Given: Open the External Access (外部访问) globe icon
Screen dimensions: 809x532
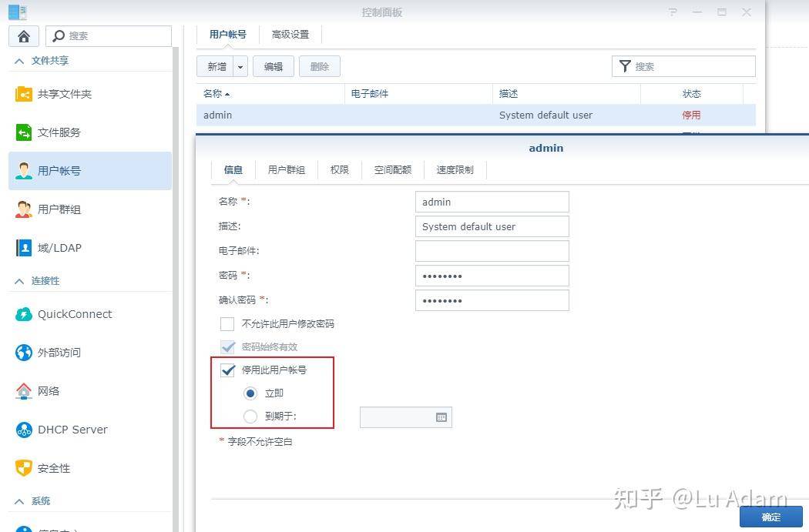Looking at the screenshot, I should point(24,353).
